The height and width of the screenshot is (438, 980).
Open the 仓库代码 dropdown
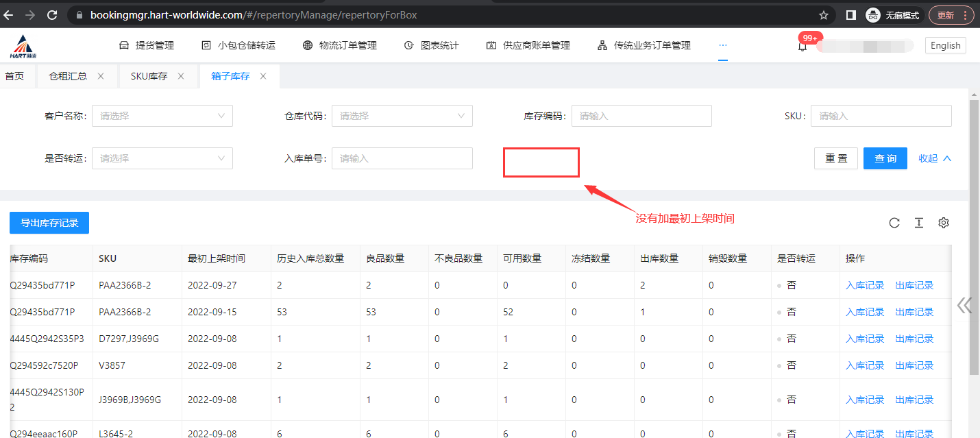402,116
